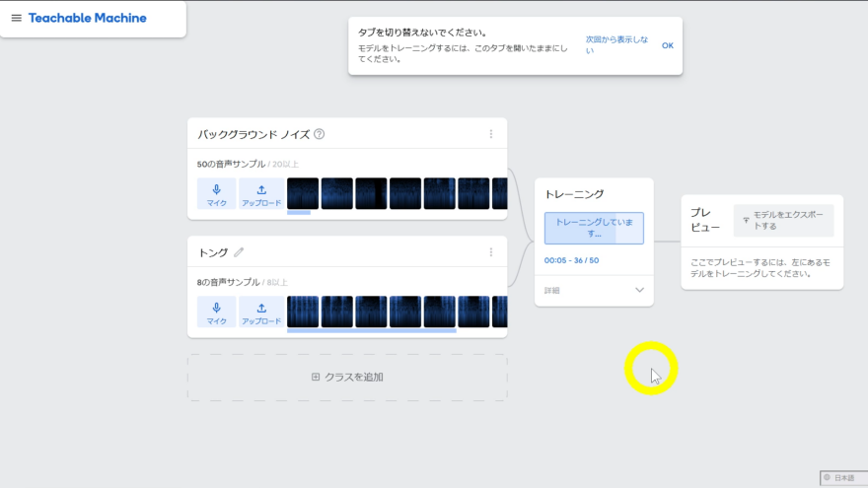Image resolution: width=868 pixels, height=488 pixels.
Task: Select second sample thumbnail in トング class
Action: point(337,312)
